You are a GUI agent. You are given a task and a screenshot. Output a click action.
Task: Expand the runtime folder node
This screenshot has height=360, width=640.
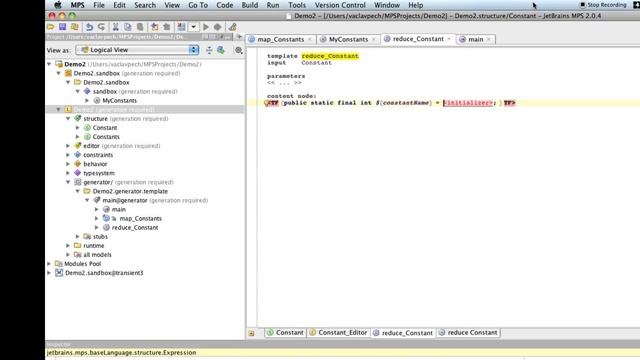pyautogui.click(x=68, y=245)
